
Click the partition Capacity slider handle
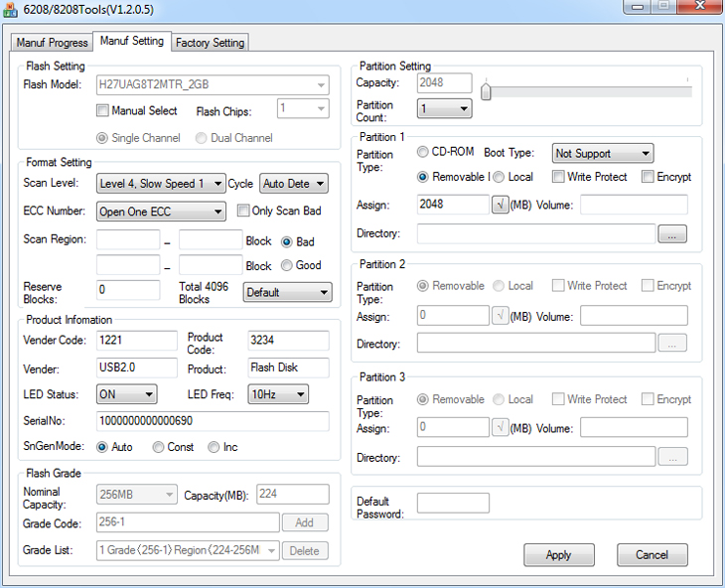click(x=486, y=92)
